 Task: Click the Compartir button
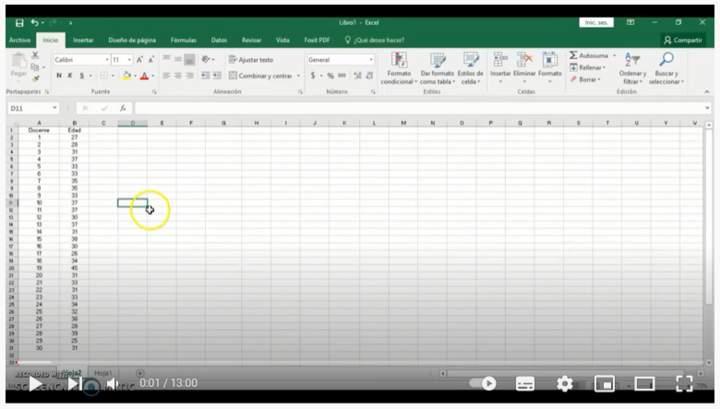(x=683, y=40)
